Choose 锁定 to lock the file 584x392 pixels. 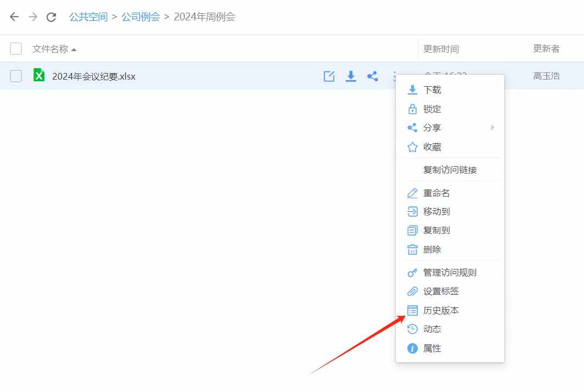coord(432,109)
